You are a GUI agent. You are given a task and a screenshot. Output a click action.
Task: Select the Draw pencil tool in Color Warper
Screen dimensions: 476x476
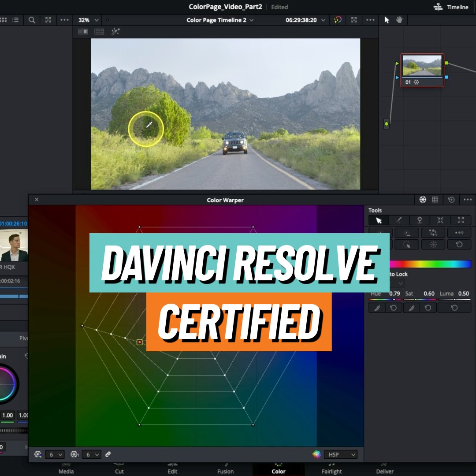tap(399, 220)
